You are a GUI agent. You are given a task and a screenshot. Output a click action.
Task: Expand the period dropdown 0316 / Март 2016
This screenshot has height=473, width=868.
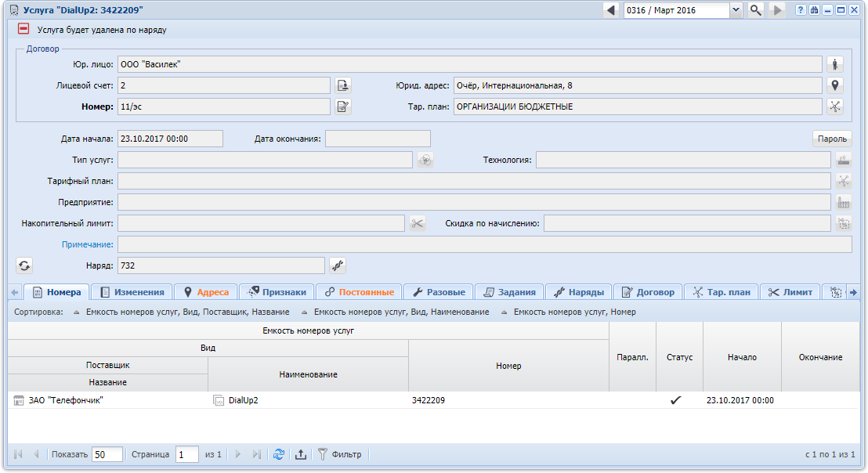736,10
